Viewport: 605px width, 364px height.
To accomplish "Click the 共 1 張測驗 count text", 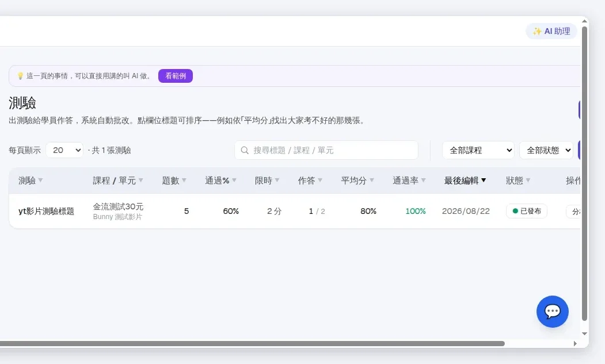I will tap(111, 151).
